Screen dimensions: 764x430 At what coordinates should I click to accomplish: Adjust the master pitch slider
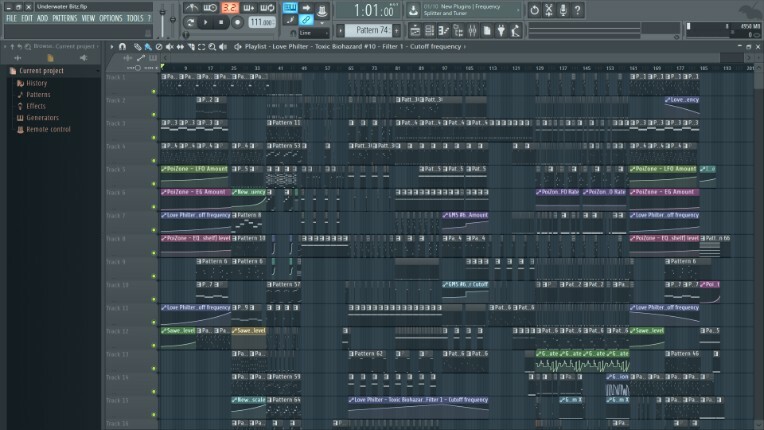pyautogui.click(x=173, y=19)
